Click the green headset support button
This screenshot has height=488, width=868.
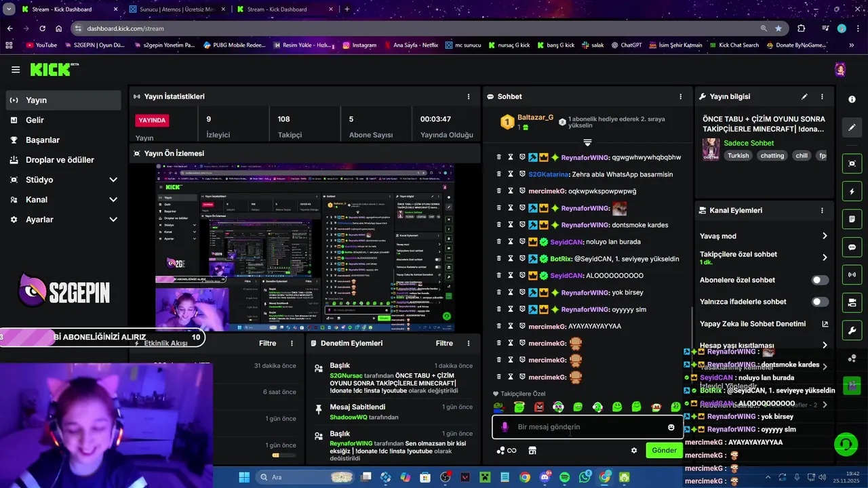pos(846,445)
